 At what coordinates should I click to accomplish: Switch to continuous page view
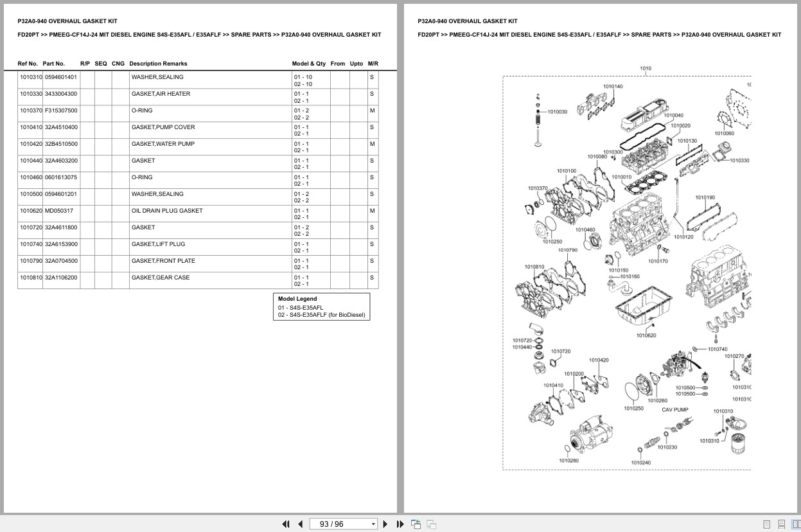click(x=782, y=524)
